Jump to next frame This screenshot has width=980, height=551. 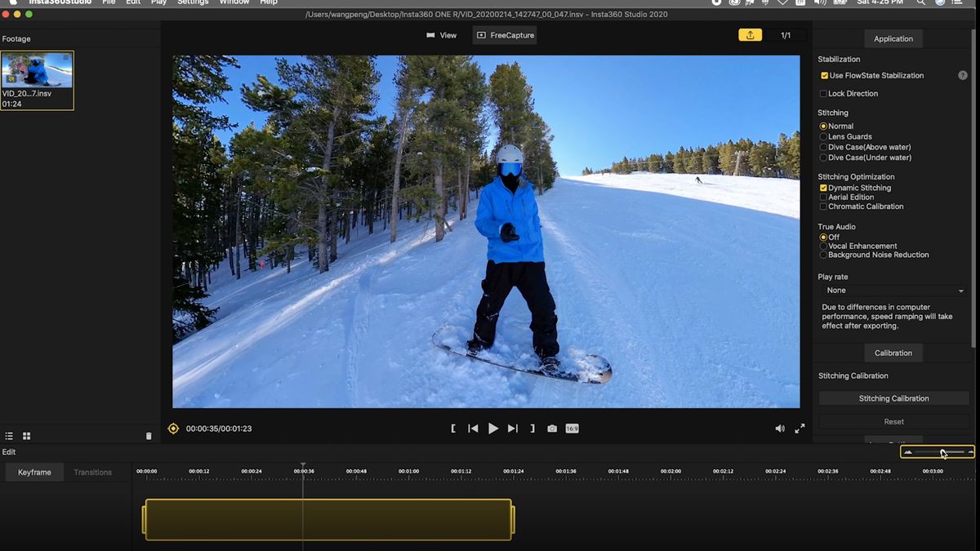click(513, 429)
